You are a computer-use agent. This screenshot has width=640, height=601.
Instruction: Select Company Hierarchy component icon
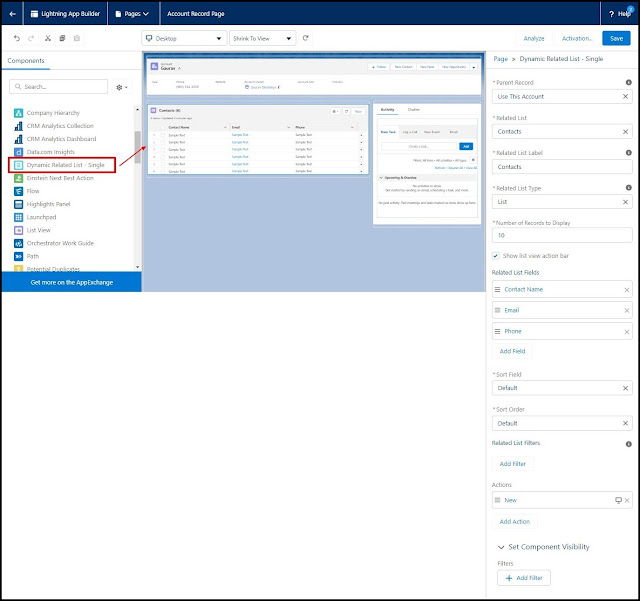(18, 113)
